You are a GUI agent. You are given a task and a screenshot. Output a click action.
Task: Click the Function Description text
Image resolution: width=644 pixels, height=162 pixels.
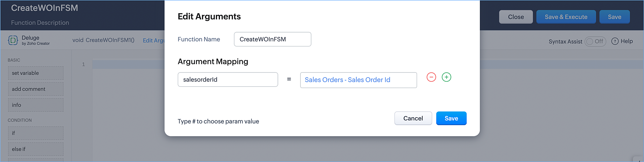(x=40, y=23)
